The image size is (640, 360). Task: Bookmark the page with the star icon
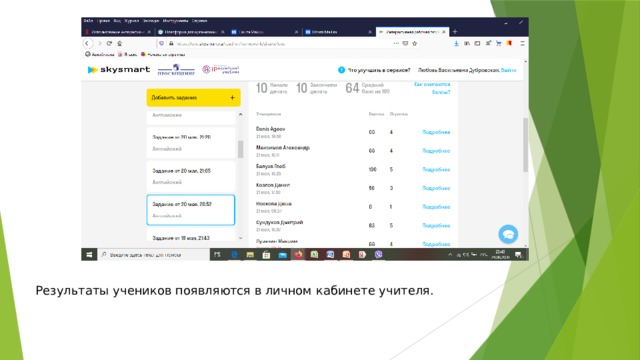415,43
